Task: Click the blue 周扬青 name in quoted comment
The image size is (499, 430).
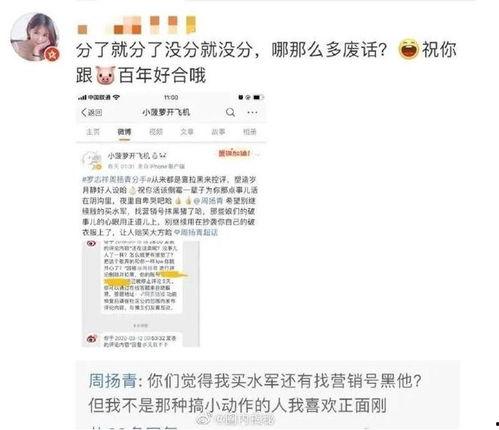Action: coord(113,381)
